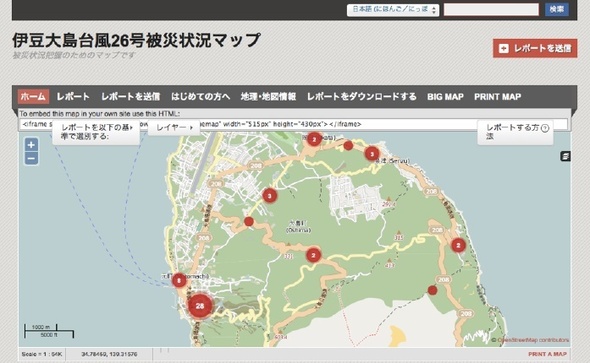Zoom out with the map minus button
The image size is (590, 363).
click(x=31, y=159)
